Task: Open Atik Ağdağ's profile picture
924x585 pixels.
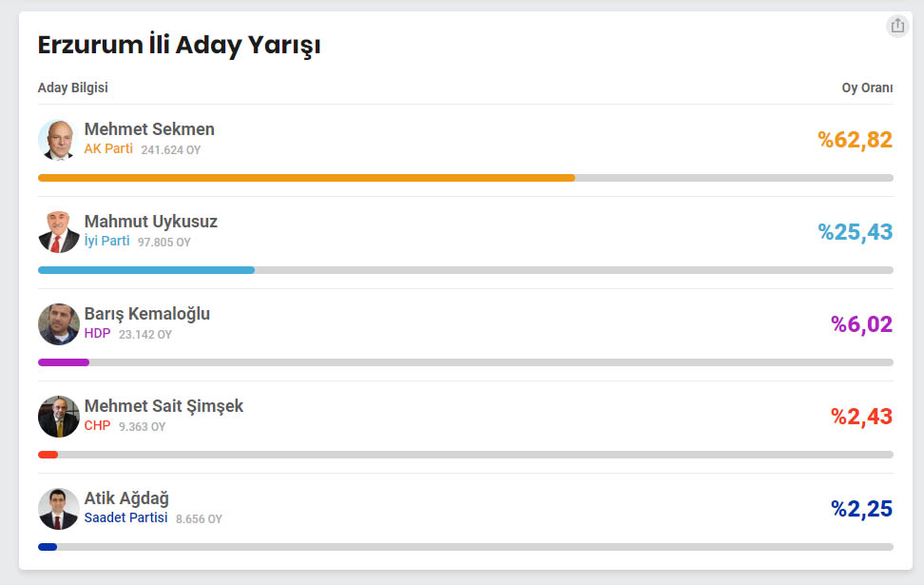Action: (58, 509)
